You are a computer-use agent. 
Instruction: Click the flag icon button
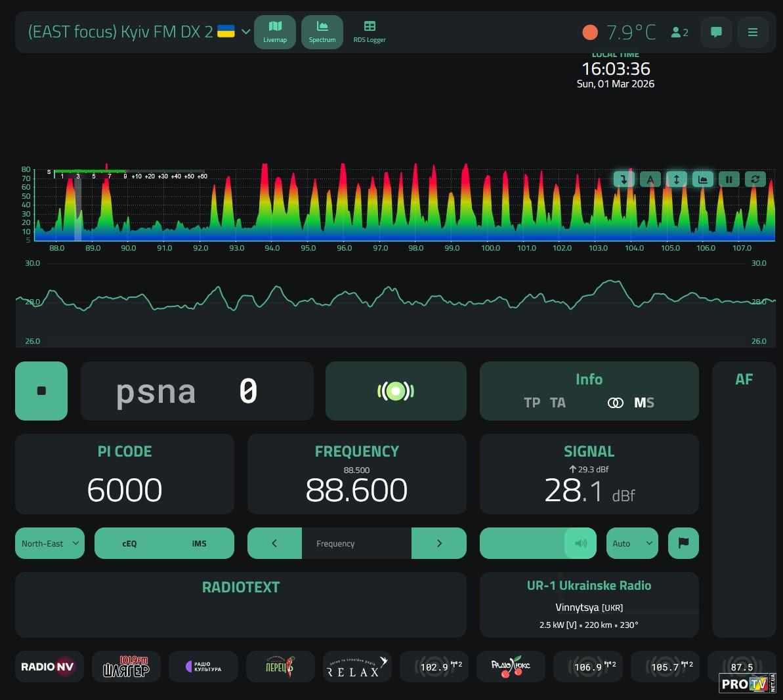683,543
